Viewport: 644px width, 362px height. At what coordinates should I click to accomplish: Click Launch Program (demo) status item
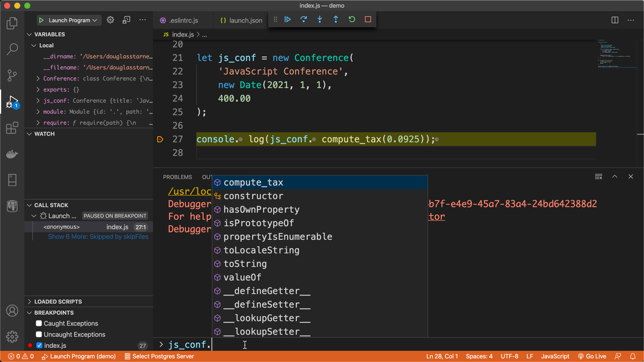tap(79, 356)
